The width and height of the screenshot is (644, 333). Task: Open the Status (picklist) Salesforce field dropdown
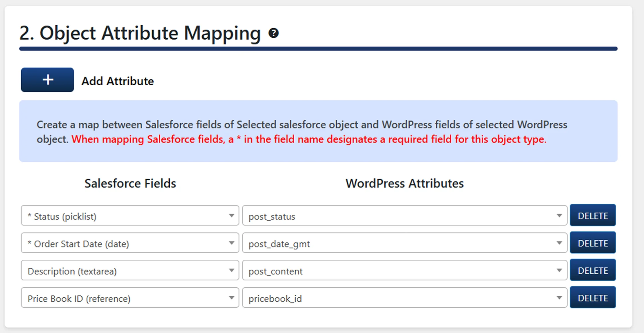130,216
